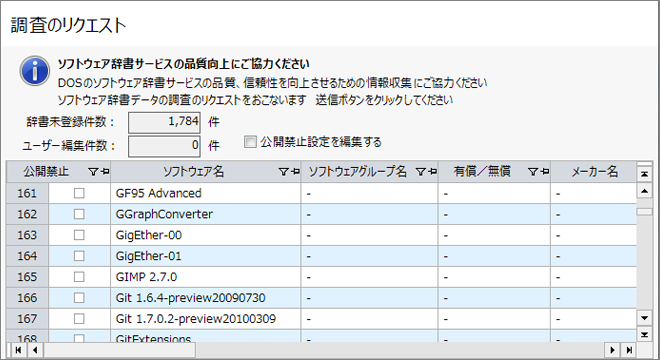Toggle the checkbox for GigEther-01 row
Viewport: 660px width, 360px height.
79,256
